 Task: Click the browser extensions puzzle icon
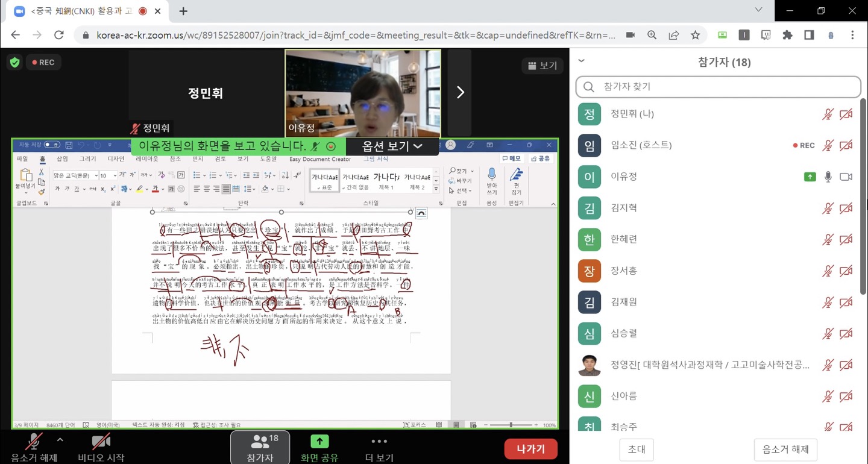pyautogui.click(x=787, y=35)
